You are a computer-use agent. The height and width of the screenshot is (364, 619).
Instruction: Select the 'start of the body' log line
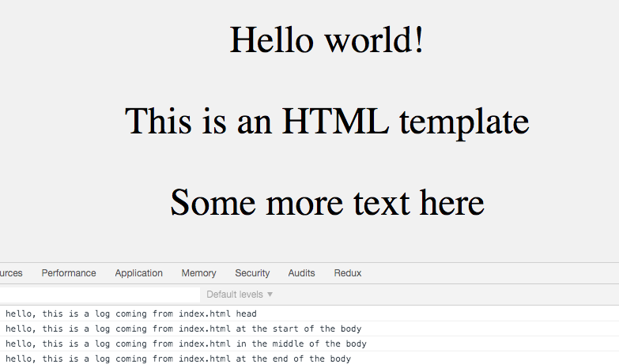310,328
